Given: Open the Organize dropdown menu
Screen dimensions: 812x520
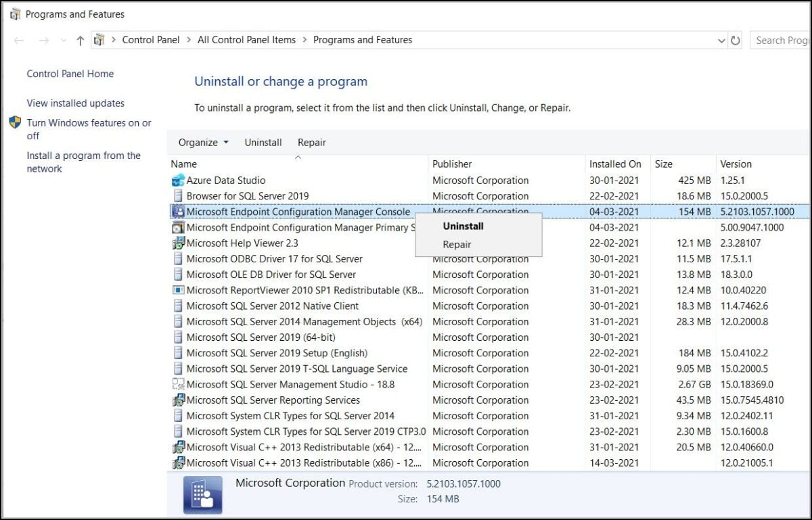Looking at the screenshot, I should click(x=203, y=143).
